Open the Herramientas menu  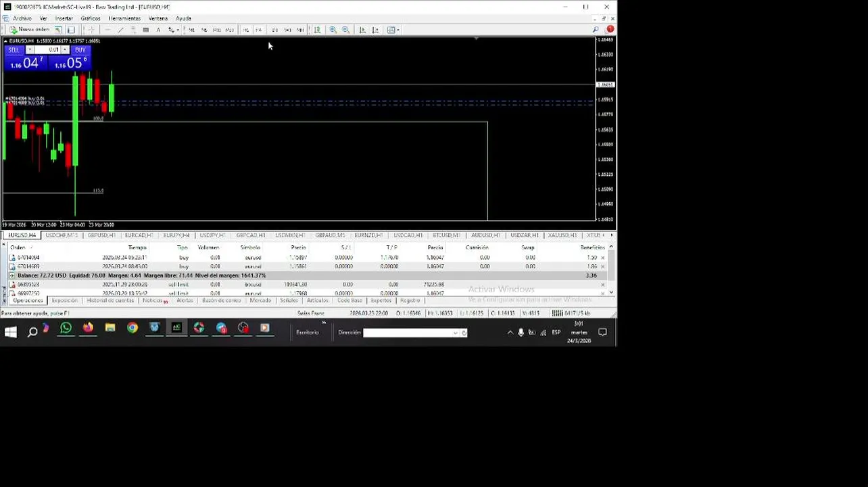(124, 18)
